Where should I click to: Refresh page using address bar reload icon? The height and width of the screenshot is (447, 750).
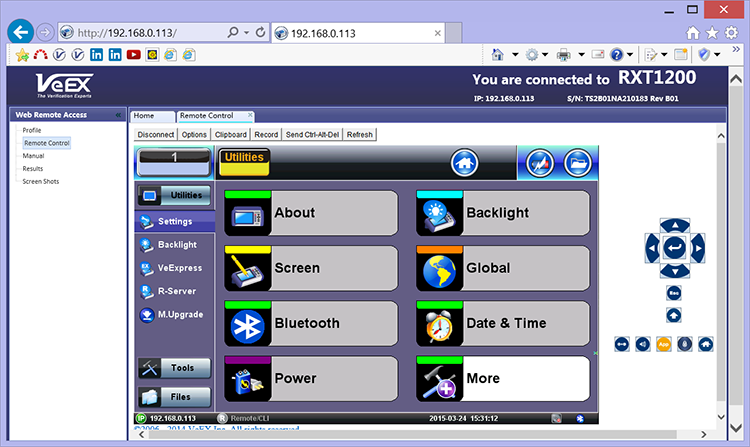tap(260, 32)
